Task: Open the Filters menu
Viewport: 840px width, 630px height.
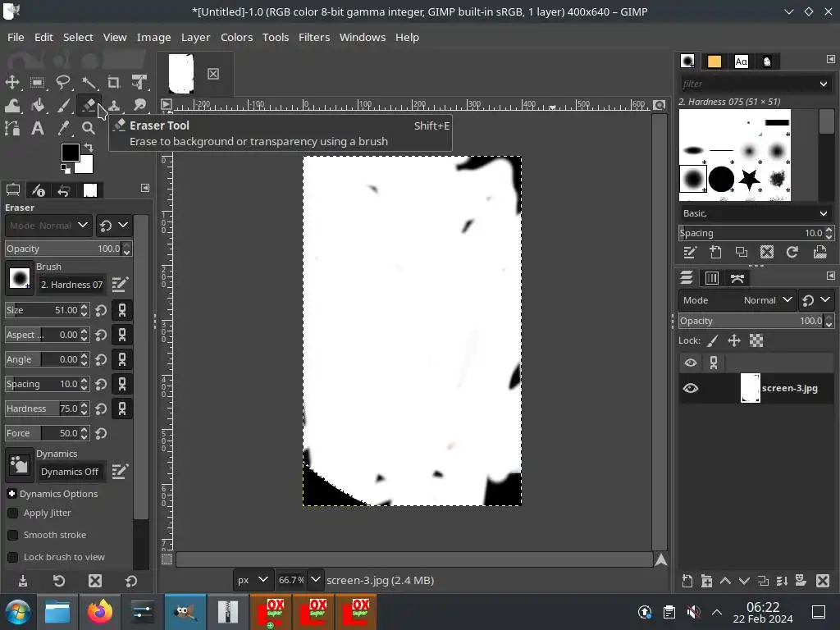Action: tap(314, 37)
